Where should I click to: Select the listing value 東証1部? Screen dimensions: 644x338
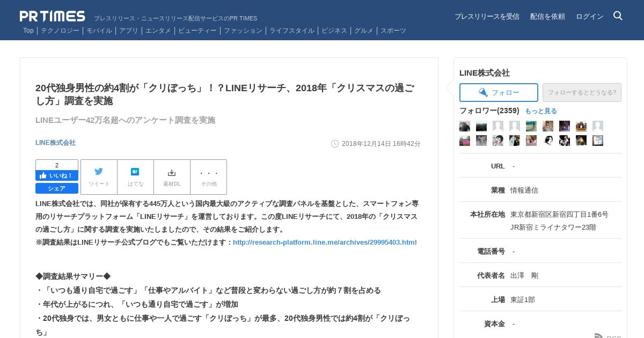click(523, 300)
